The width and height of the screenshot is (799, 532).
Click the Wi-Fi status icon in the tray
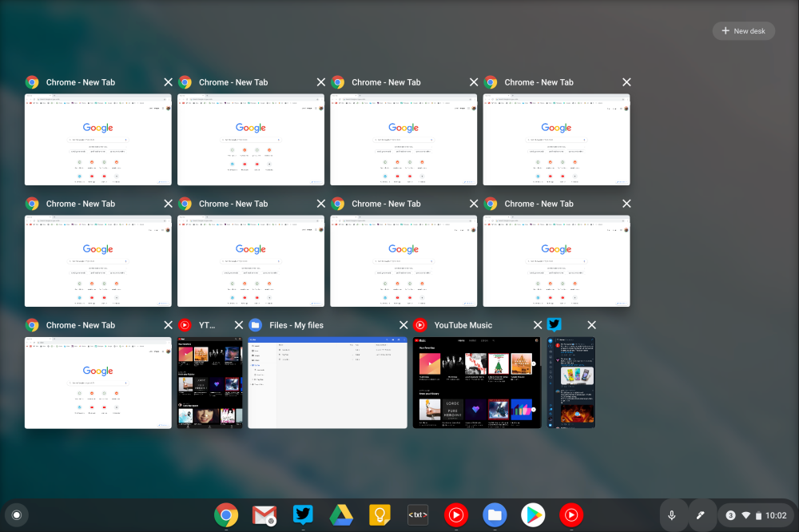point(745,515)
